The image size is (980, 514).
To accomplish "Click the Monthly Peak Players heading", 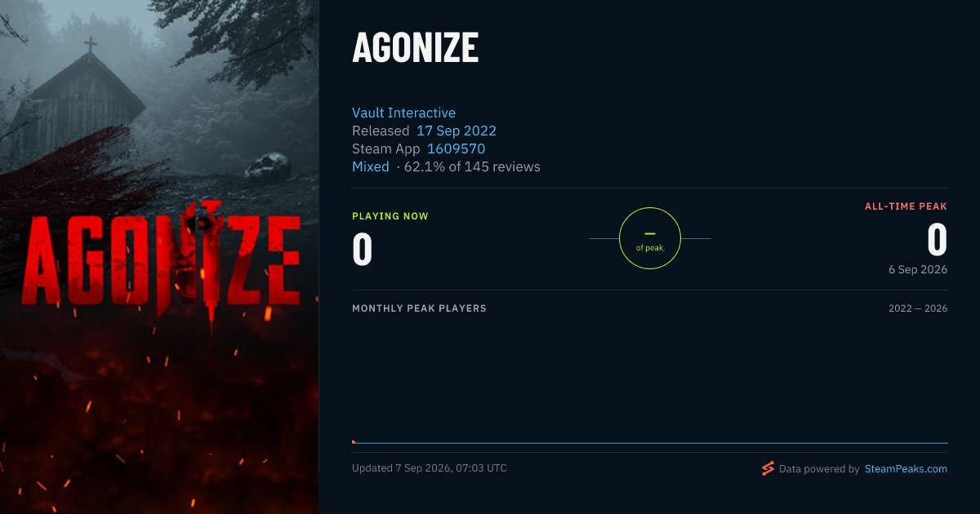I will click(419, 308).
